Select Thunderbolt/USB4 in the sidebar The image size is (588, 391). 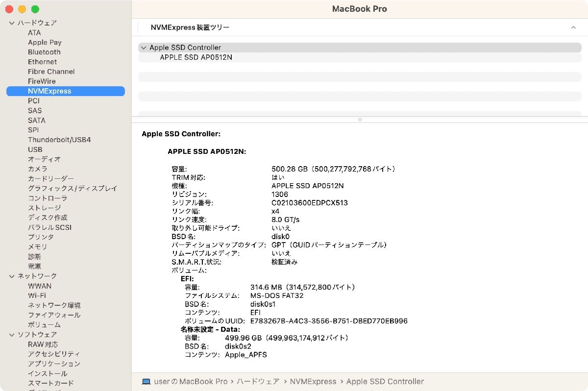tap(59, 140)
